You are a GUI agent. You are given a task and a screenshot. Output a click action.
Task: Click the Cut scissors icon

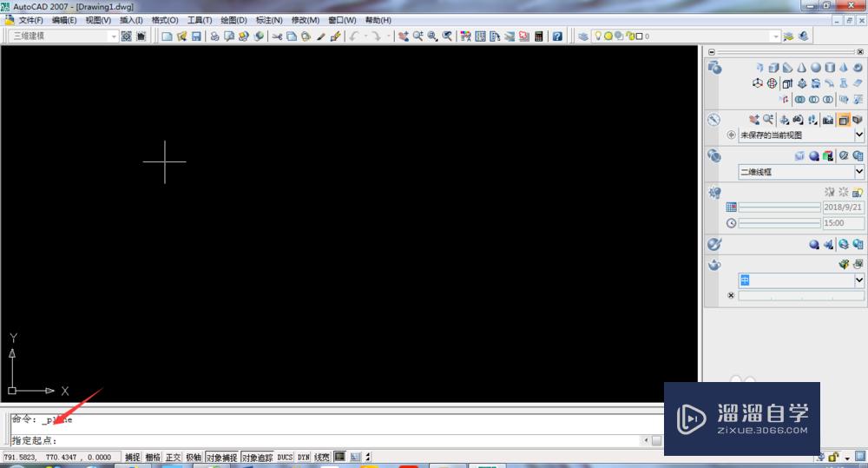277,36
